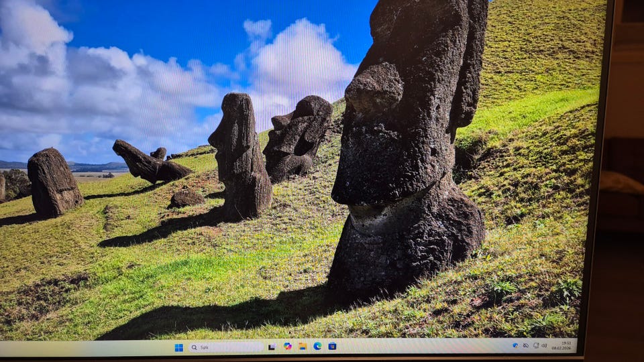
Task: Open Task View from the taskbar
Action: (272, 347)
